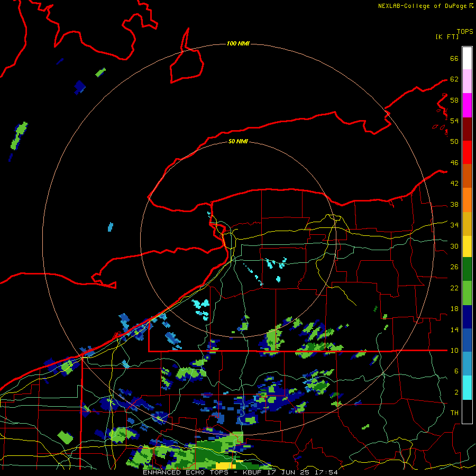Click the light pink legend swatch
The height and width of the screenshot is (476, 476).
467,81
